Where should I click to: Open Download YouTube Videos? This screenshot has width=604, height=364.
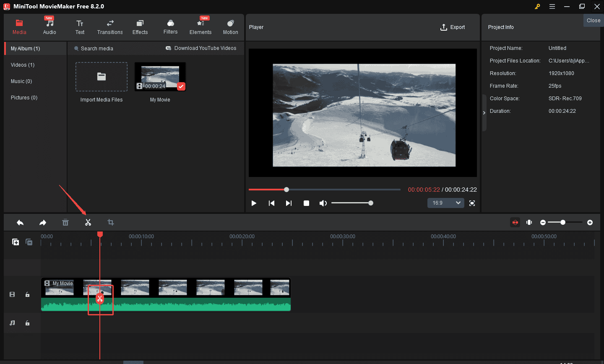coord(201,48)
